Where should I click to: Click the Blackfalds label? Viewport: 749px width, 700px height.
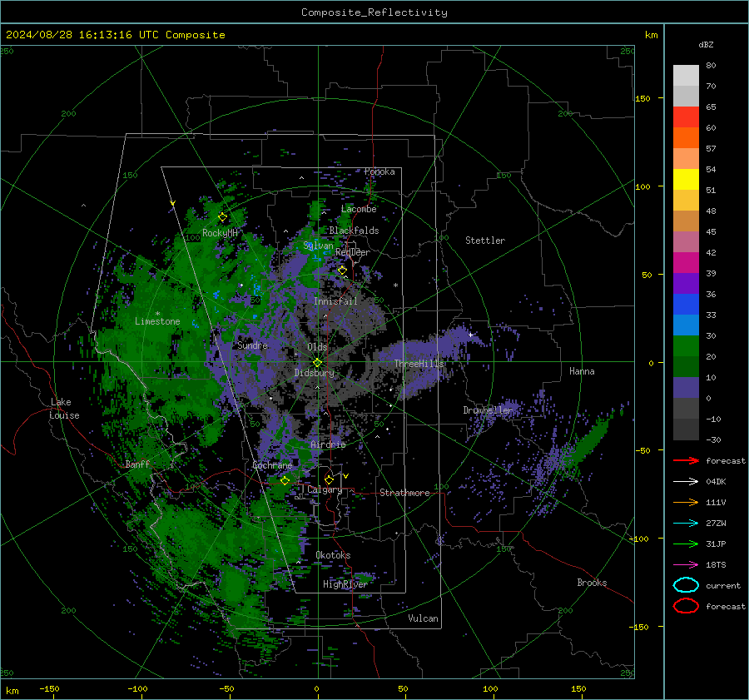tap(354, 231)
